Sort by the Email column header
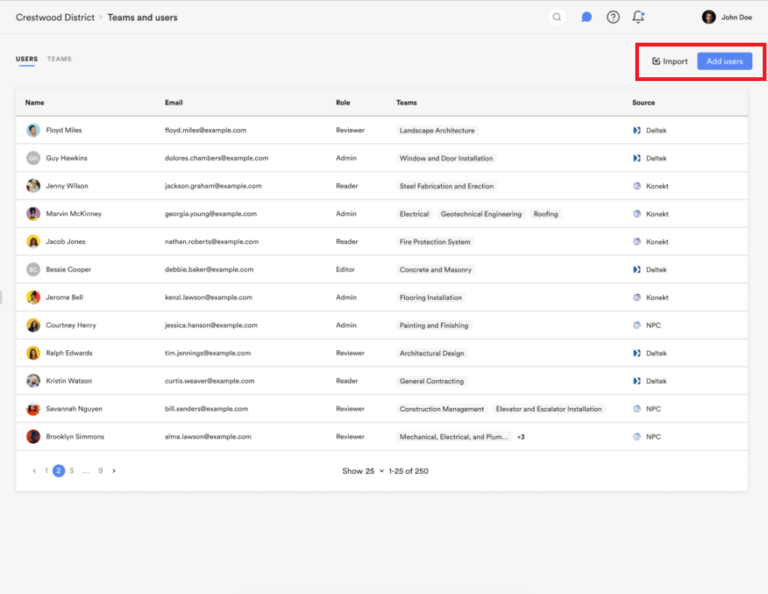This screenshot has height=594, width=768. click(x=174, y=103)
